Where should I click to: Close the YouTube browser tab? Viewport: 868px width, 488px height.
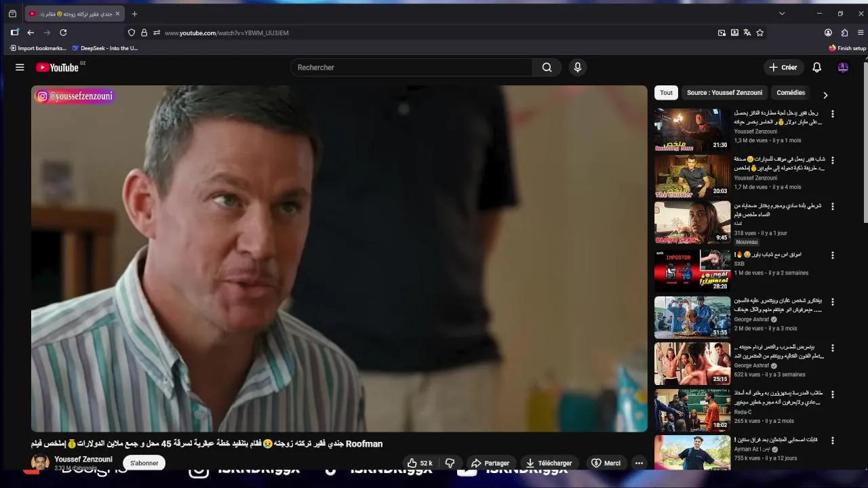(117, 14)
